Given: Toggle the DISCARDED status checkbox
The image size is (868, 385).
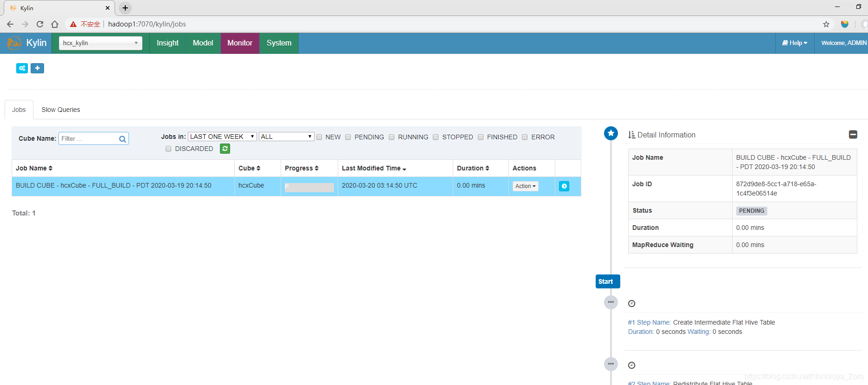Looking at the screenshot, I should (x=168, y=149).
